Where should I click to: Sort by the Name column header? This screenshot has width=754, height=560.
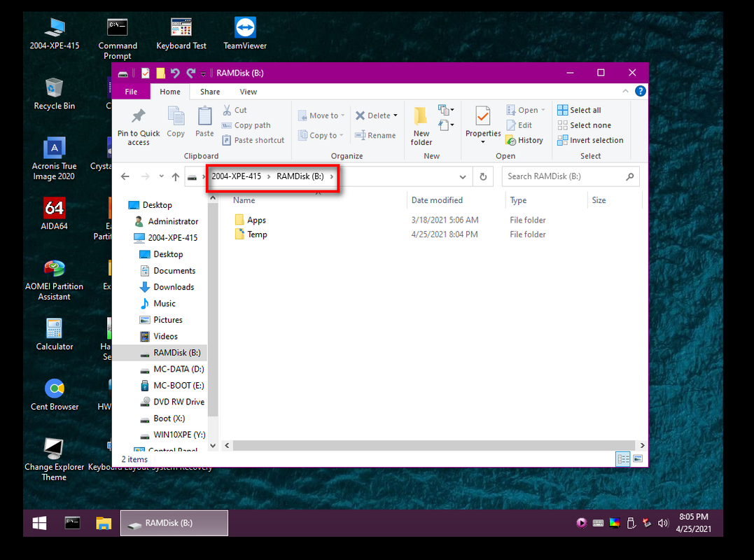coord(317,200)
